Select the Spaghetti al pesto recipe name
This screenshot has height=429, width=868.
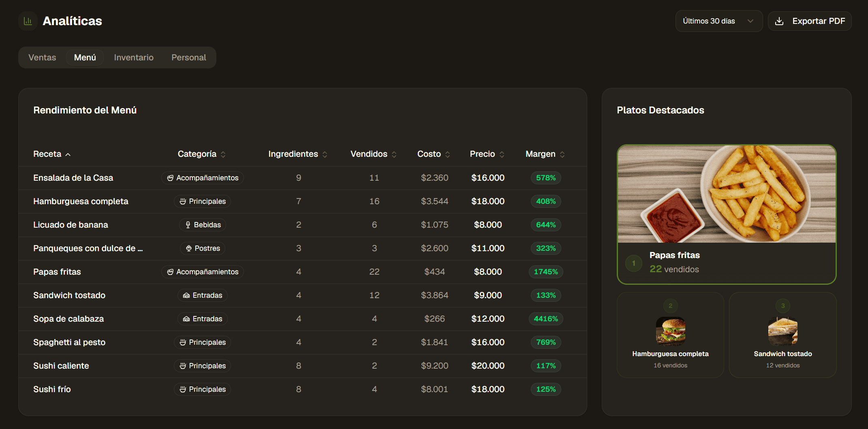69,342
